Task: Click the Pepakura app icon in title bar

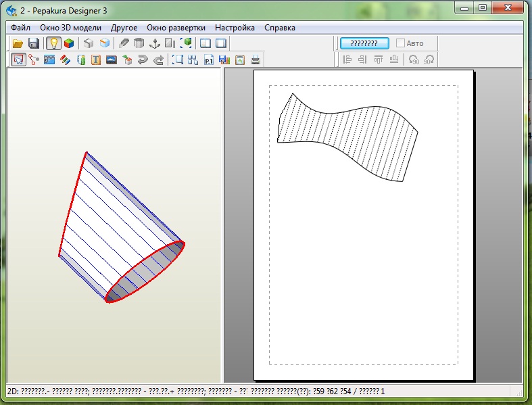Action: [x=11, y=11]
